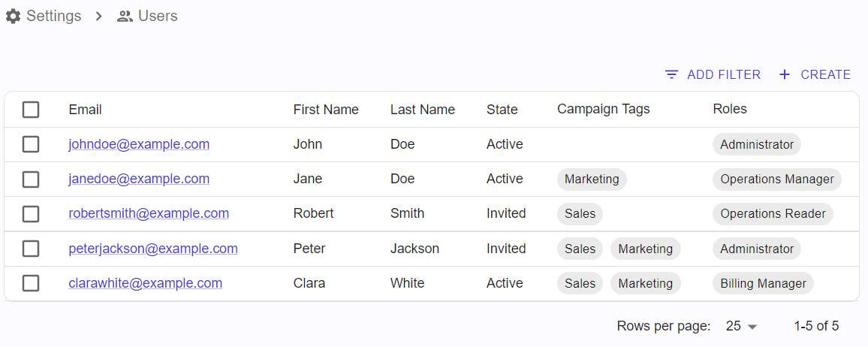Open the Rows per page dropdown
This screenshot has height=347, width=868.
(741, 326)
